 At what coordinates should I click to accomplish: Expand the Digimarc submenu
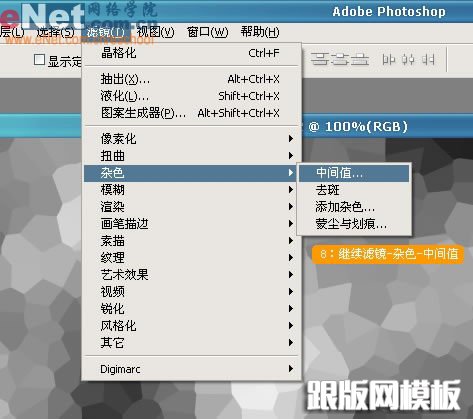coord(191,369)
